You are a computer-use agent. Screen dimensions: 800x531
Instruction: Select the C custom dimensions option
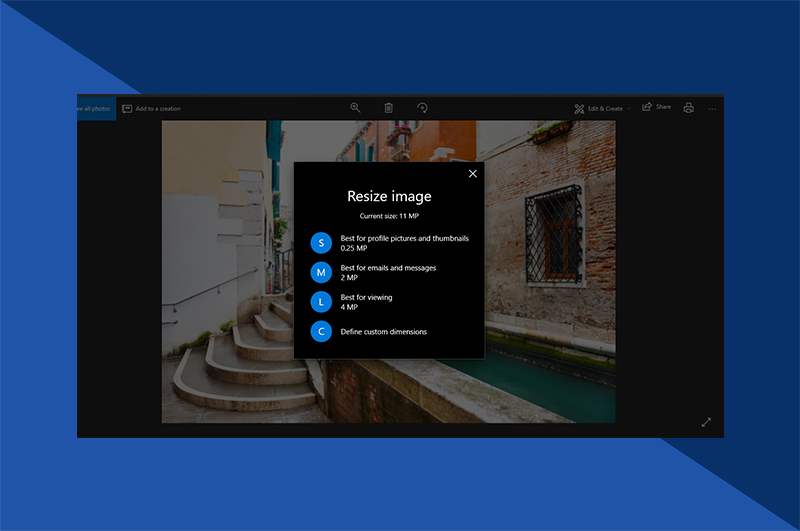point(321,332)
